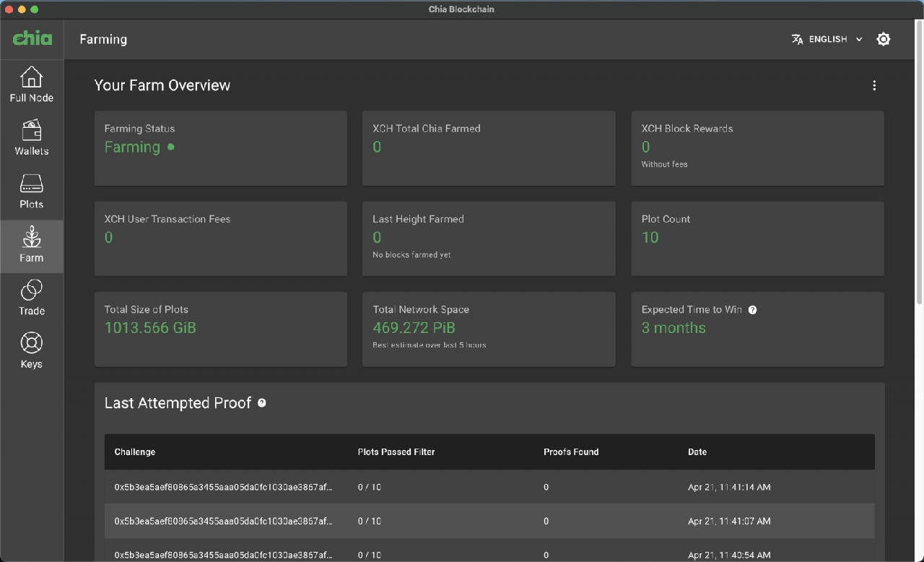The height and width of the screenshot is (562, 924).
Task: Open the Keys lifebuoy icon
Action: [x=31, y=344]
